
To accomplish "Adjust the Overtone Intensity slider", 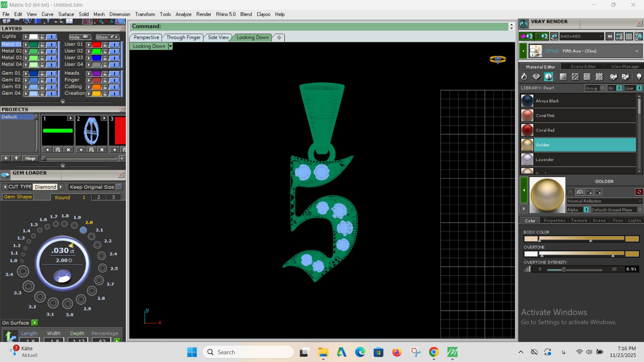I will (x=575, y=269).
